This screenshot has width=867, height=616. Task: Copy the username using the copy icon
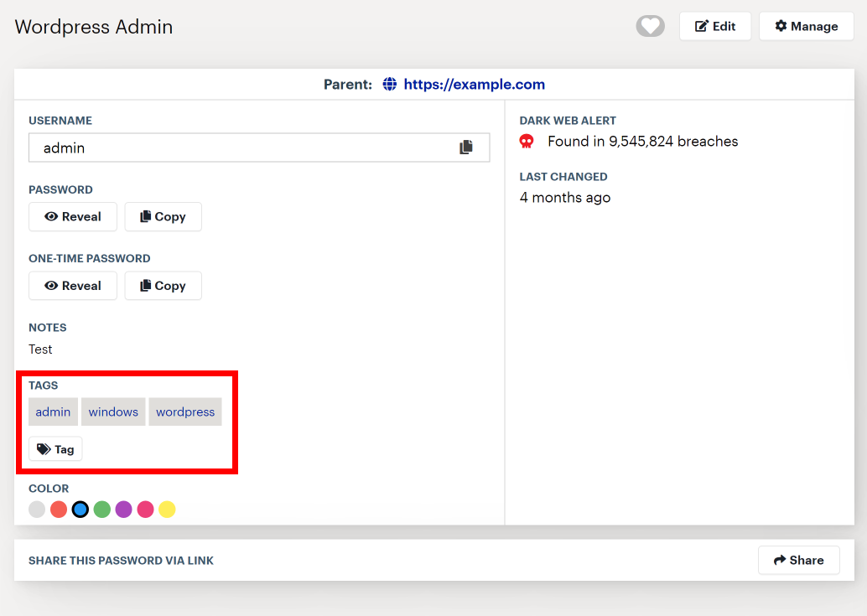click(x=466, y=147)
